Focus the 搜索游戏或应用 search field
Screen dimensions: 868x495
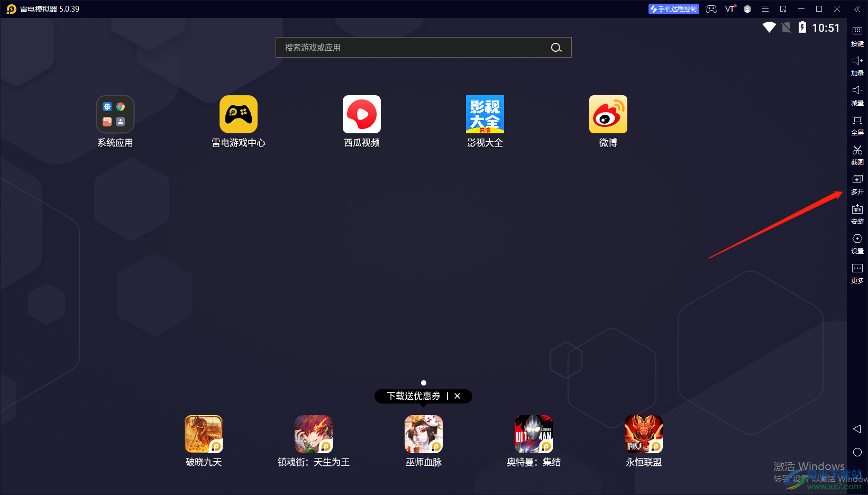424,48
